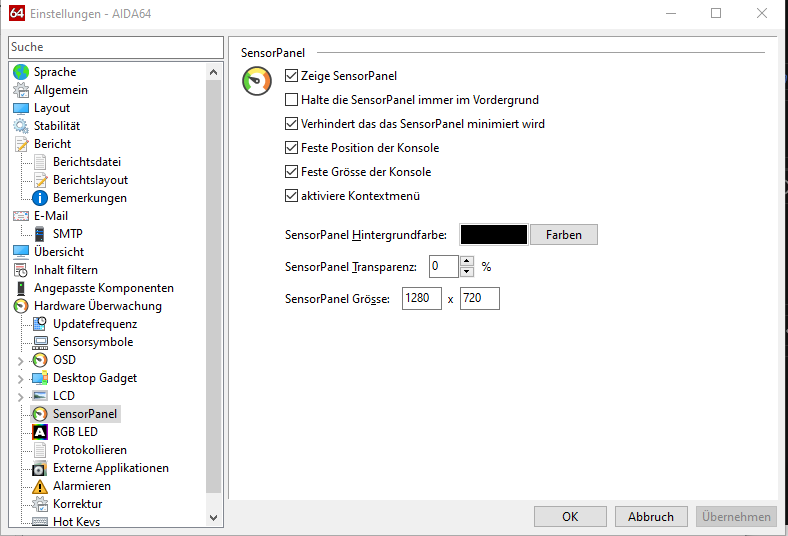
Task: Toggle Feste Grösse der Konsole checkbox
Action: coord(291,172)
